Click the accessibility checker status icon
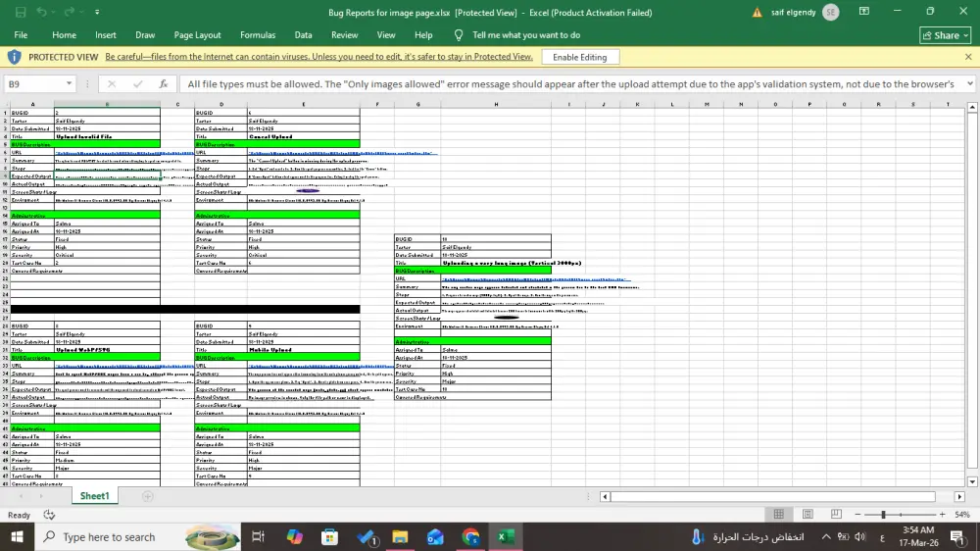 pyautogui.click(x=49, y=515)
